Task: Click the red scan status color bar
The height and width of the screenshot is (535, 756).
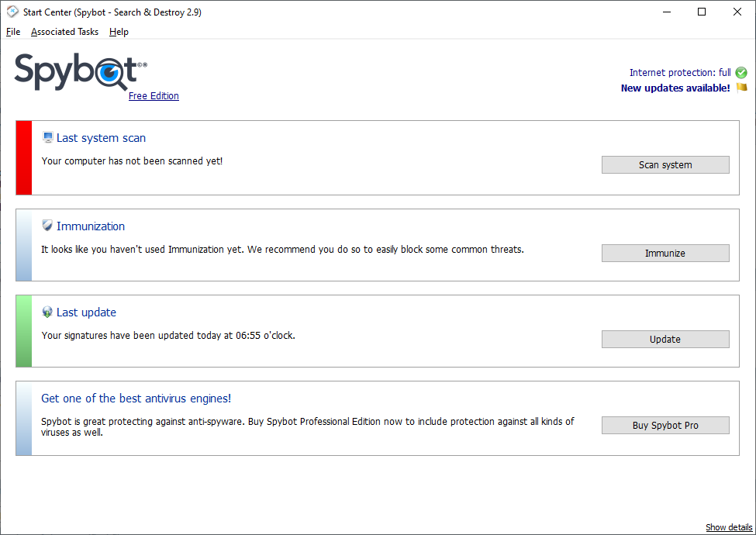Action: pyautogui.click(x=24, y=157)
